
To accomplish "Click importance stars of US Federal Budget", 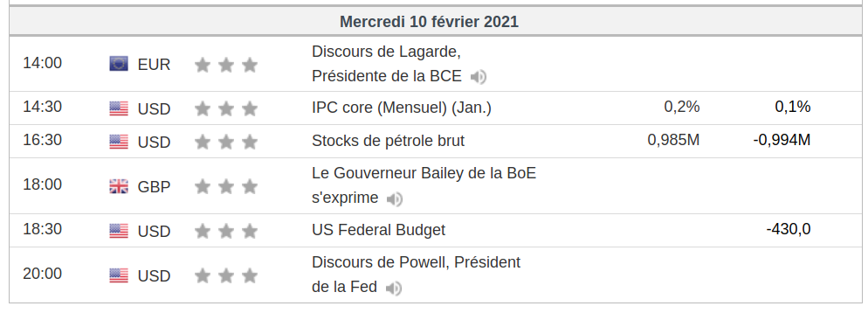I will pos(226,231).
